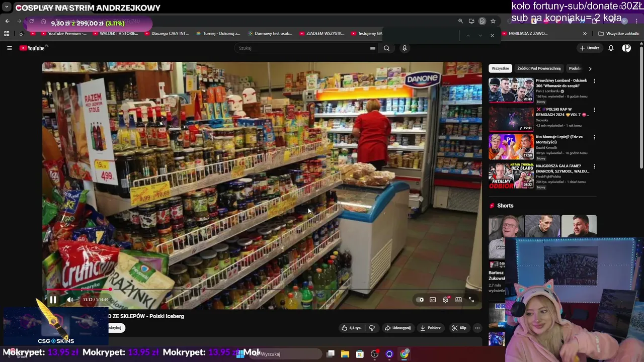Focus the YouTube Szukaj search field
The width and height of the screenshot is (644, 362).
302,48
